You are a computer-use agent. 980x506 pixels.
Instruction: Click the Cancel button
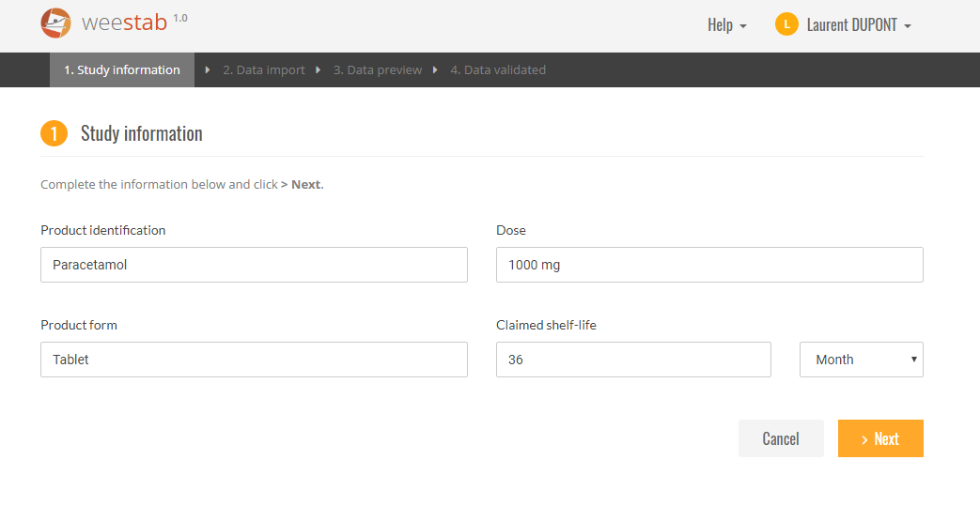(781, 438)
